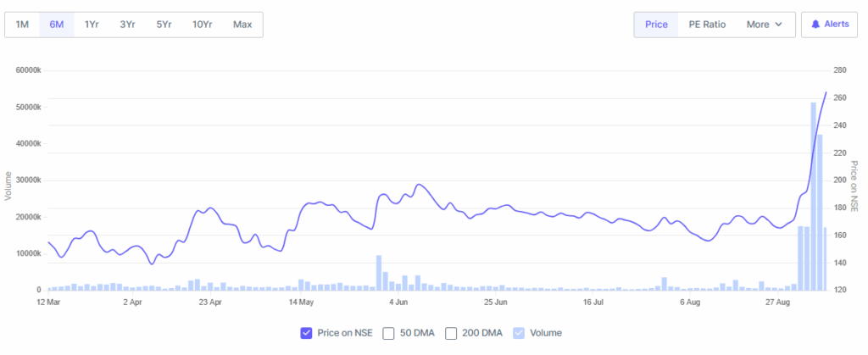The image size is (868, 355).
Task: Enable the 200 DMA checkbox
Action: point(451,333)
